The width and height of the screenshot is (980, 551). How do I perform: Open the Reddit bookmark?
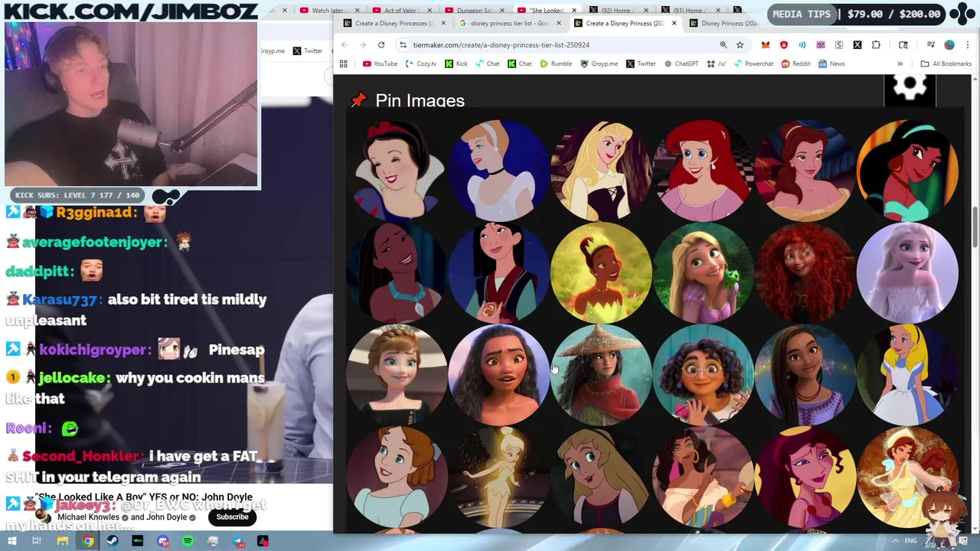(x=795, y=64)
